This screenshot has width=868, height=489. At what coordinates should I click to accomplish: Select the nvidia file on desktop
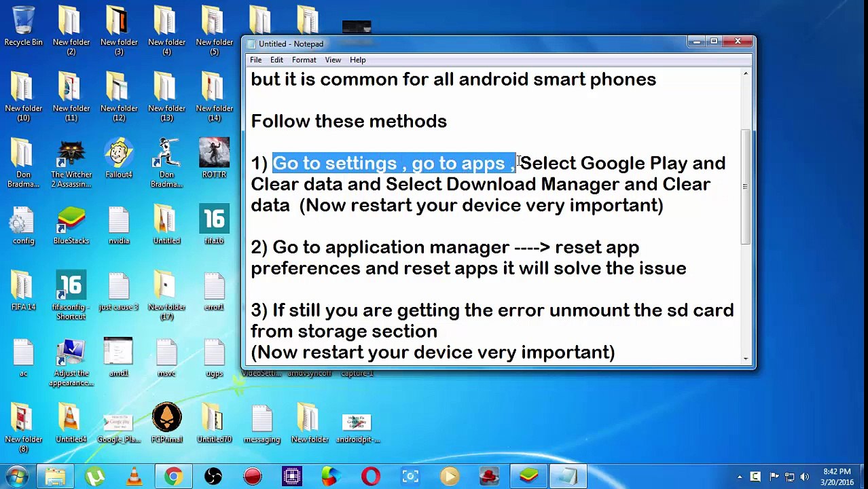119,225
